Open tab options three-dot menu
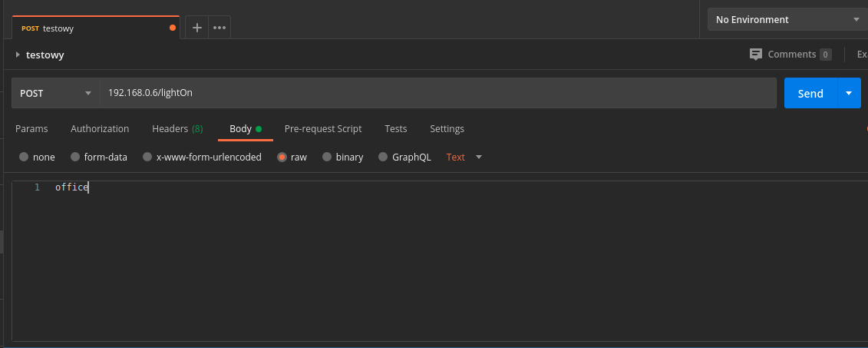 coord(219,28)
